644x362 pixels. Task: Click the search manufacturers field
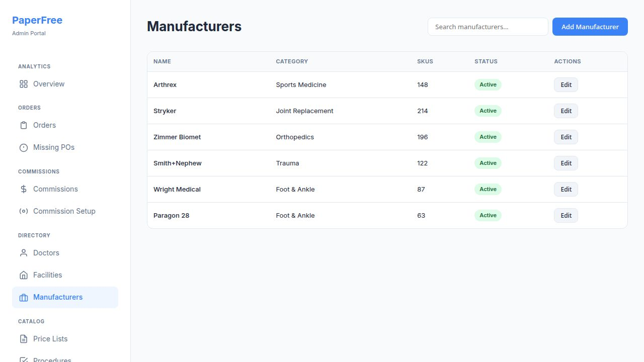click(488, 27)
